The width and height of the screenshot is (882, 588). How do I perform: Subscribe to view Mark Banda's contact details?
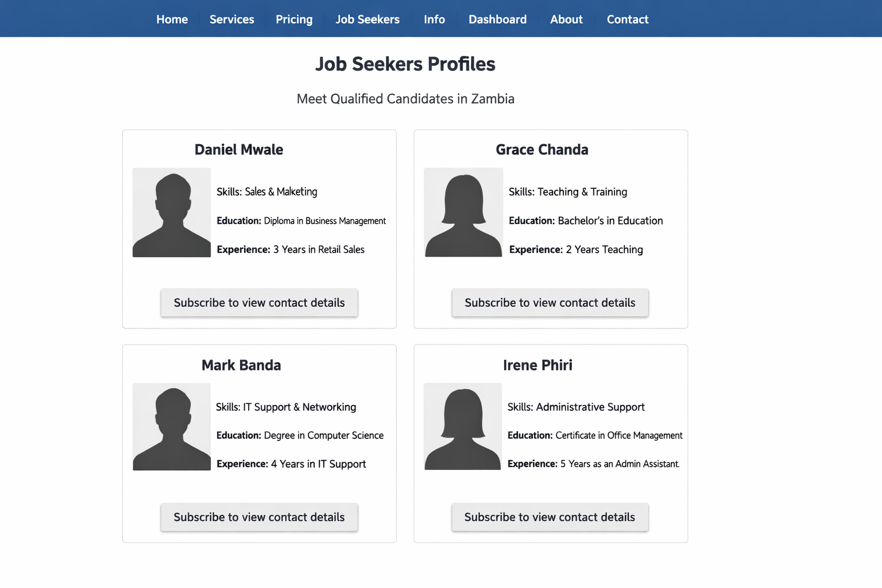click(x=259, y=517)
